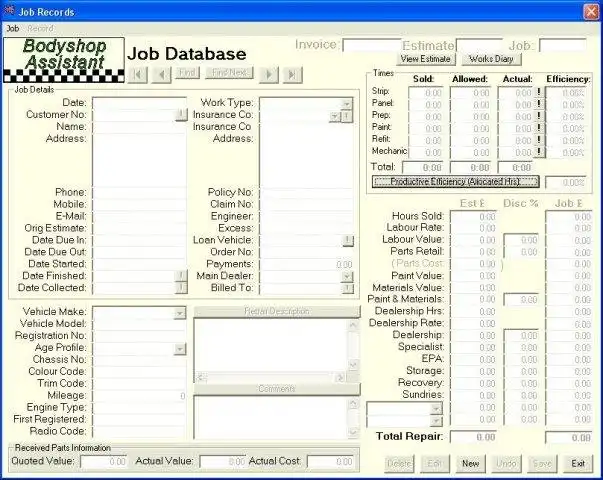603x480 pixels.
Task: Click the Save button
Action: 542,464
